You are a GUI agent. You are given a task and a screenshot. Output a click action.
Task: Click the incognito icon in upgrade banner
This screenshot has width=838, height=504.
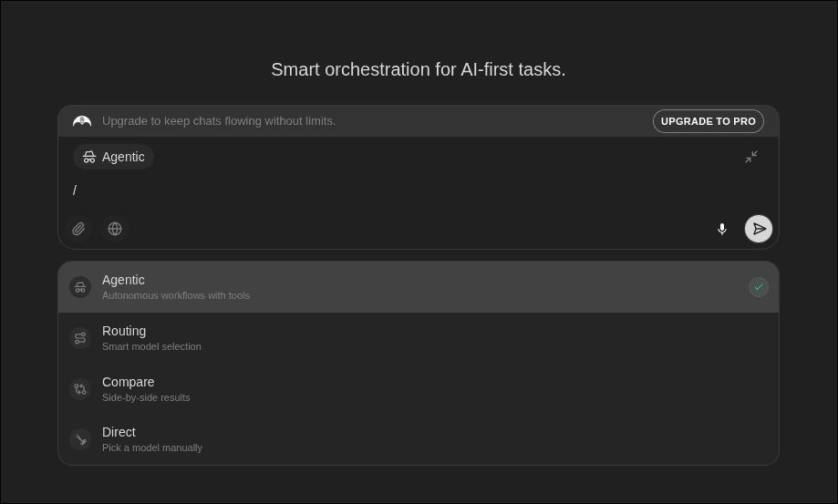(x=82, y=121)
